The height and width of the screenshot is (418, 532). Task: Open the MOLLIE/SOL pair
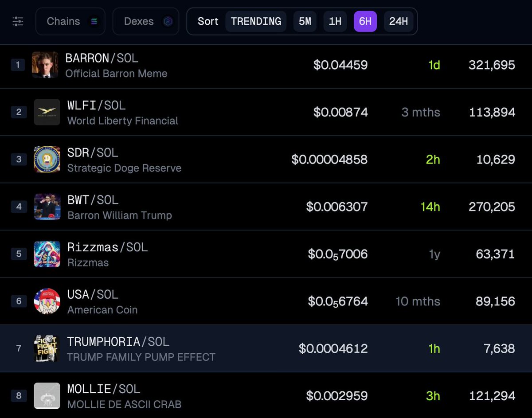[x=104, y=389]
